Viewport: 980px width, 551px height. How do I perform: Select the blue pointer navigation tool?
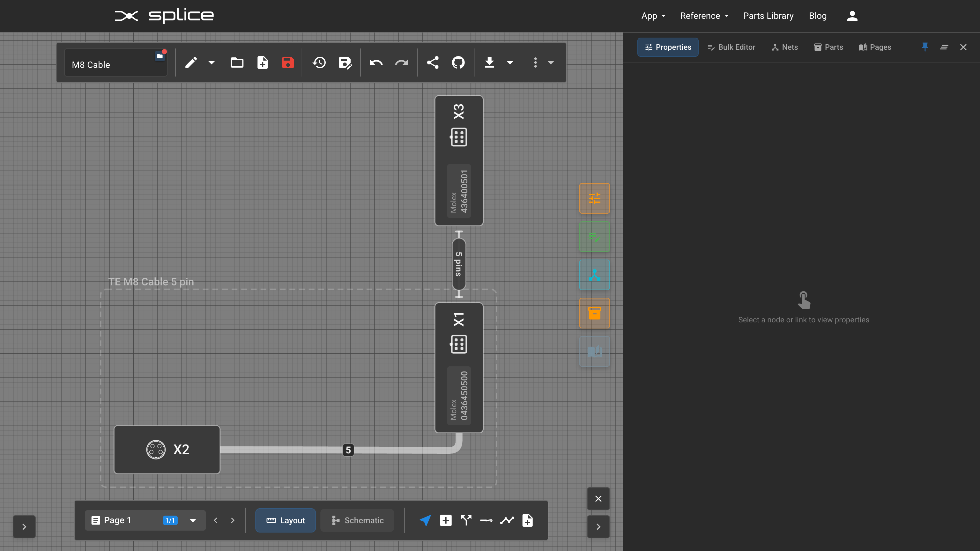(425, 520)
